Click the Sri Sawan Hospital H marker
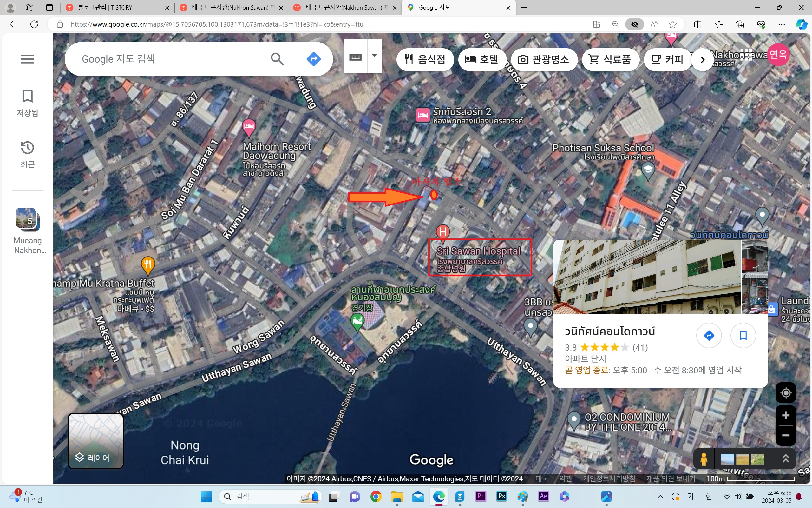812x508 pixels. coord(442,232)
